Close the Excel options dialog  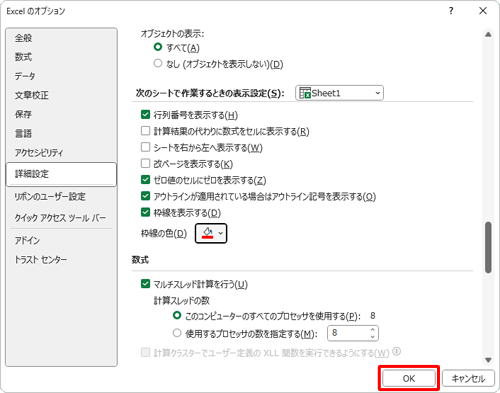pyautogui.click(x=483, y=11)
